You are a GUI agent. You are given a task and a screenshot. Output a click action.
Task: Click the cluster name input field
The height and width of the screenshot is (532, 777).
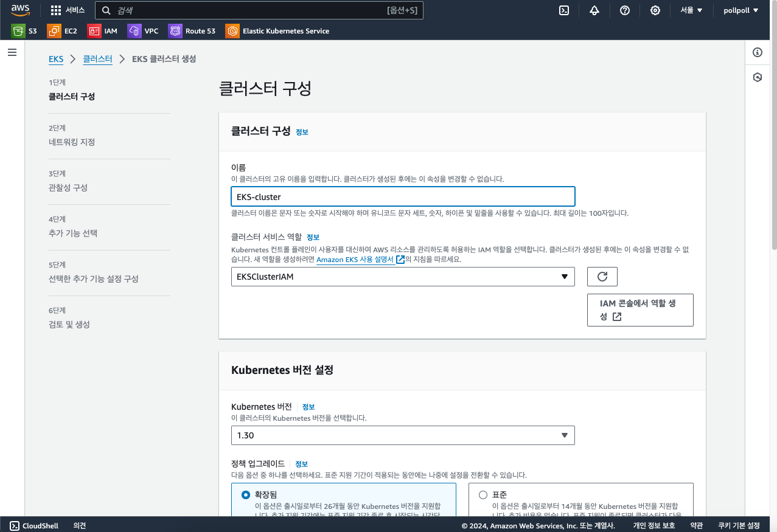click(403, 196)
